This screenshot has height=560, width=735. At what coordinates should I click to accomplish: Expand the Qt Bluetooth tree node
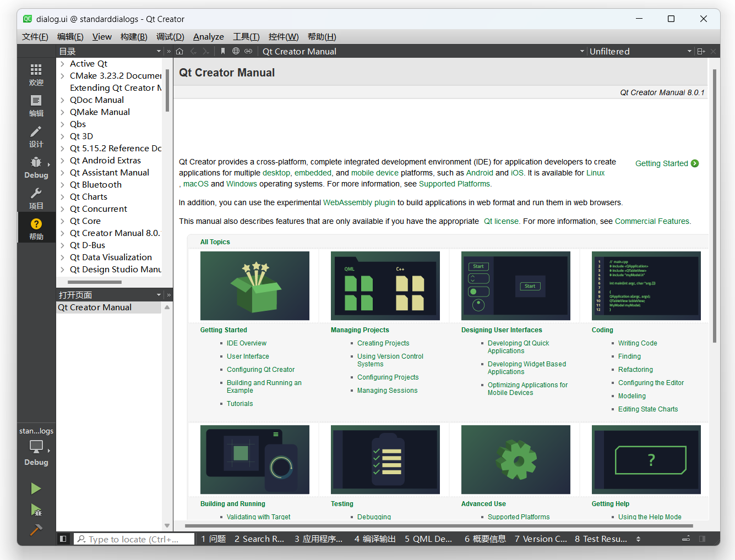62,185
